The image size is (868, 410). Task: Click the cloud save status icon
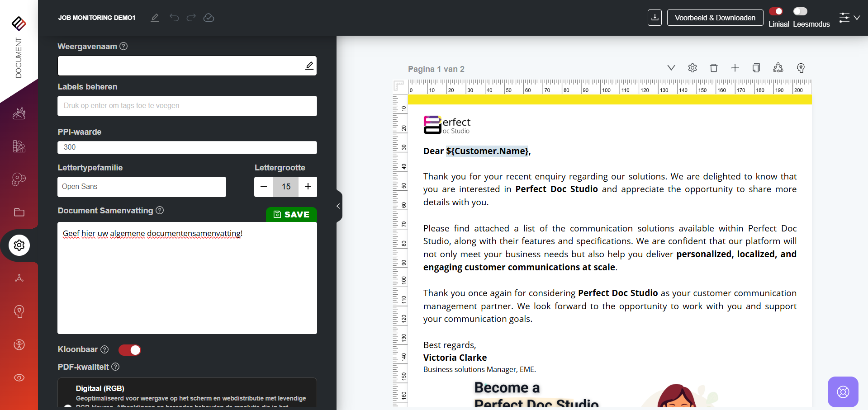209,18
